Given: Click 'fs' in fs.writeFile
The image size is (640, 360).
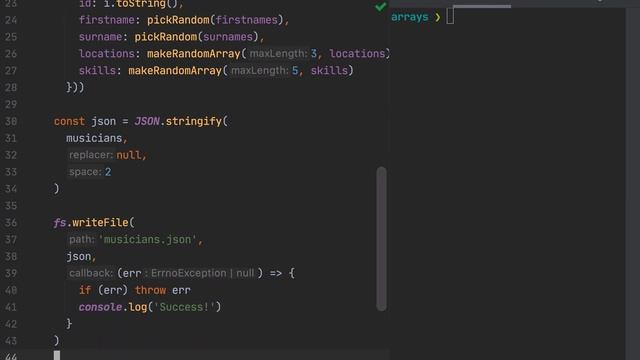Looking at the screenshot, I should (x=60, y=222).
